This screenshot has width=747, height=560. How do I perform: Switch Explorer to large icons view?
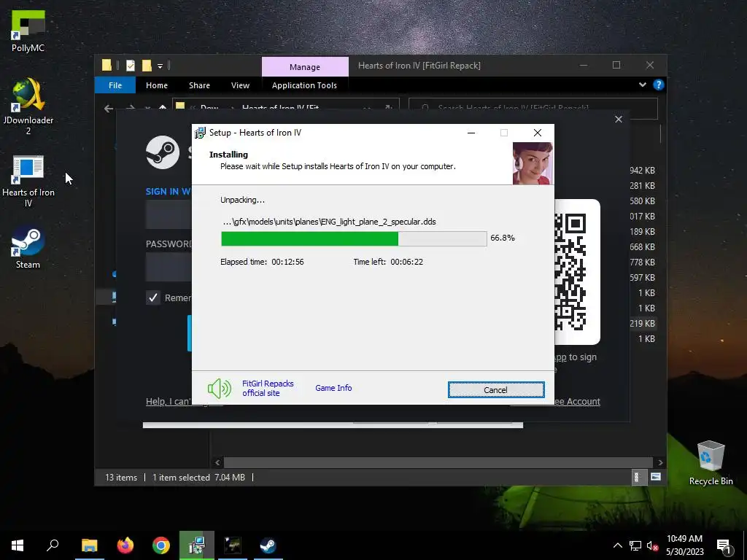tap(656, 477)
